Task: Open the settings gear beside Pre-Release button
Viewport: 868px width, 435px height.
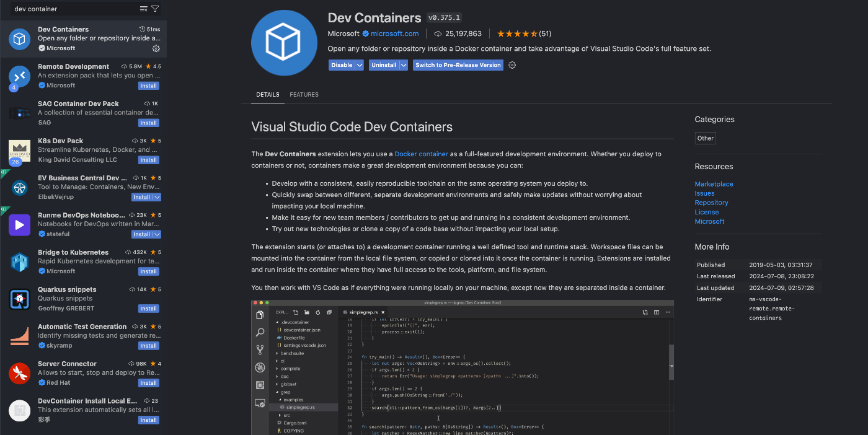Action: (x=512, y=65)
